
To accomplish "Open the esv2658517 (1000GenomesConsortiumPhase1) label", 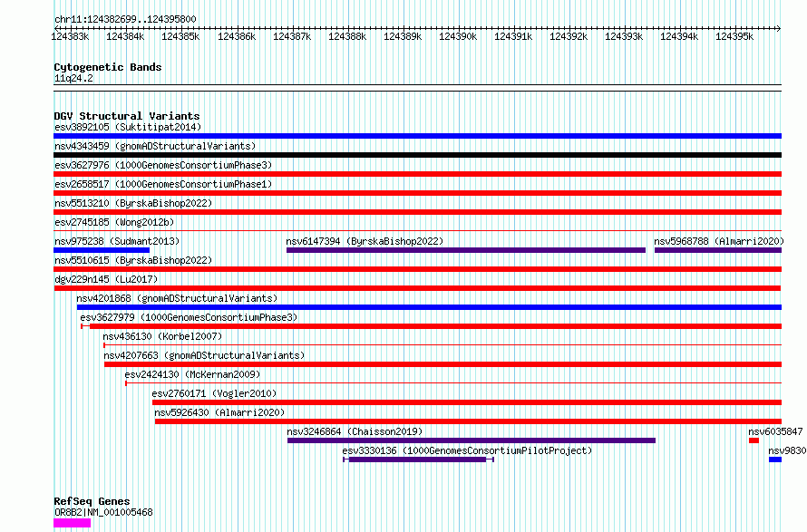I will tap(163, 184).
